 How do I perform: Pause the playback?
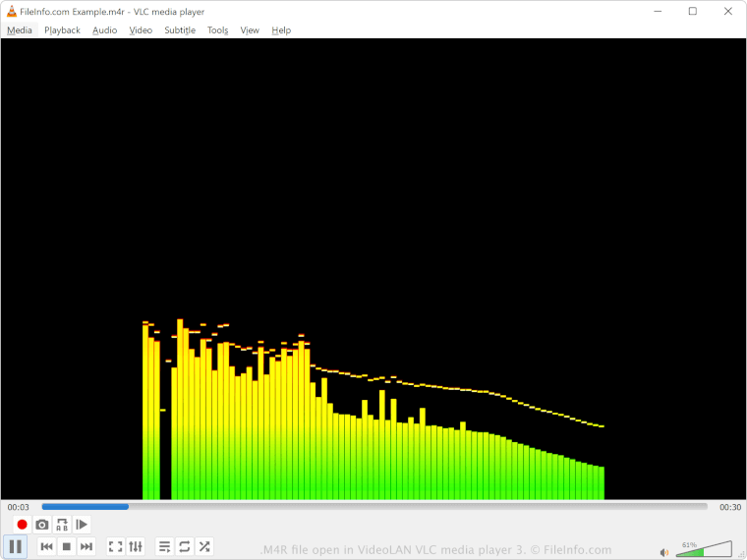[16, 546]
